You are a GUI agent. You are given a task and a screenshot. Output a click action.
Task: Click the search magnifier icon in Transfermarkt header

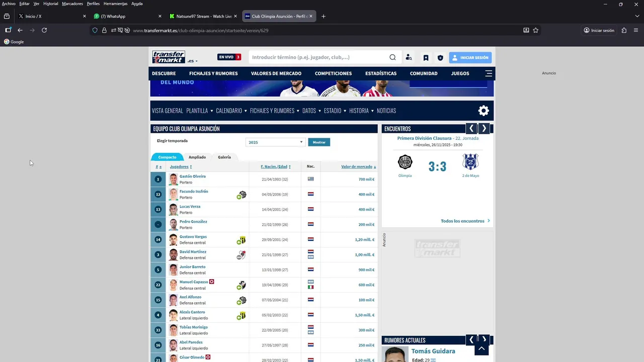392,57
